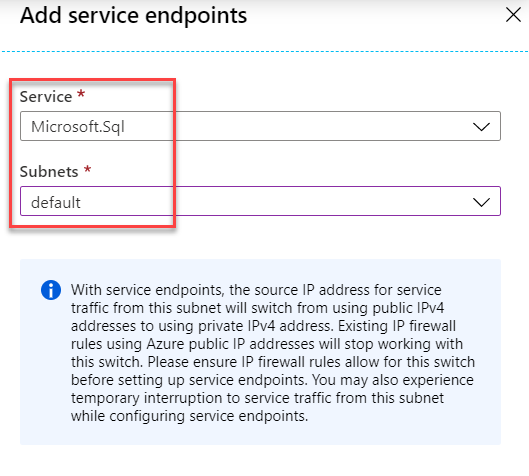Select the default subnet value text
The height and width of the screenshot is (476, 529).
(56, 202)
